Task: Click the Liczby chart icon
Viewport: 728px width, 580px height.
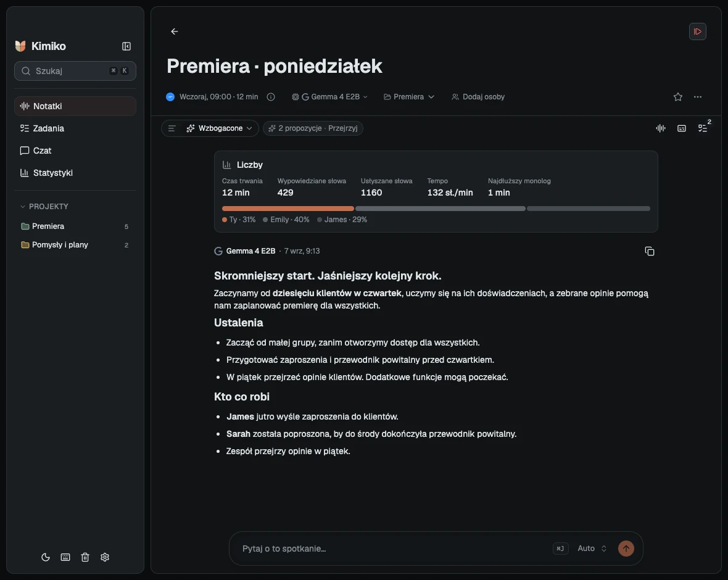Action: coord(227,165)
